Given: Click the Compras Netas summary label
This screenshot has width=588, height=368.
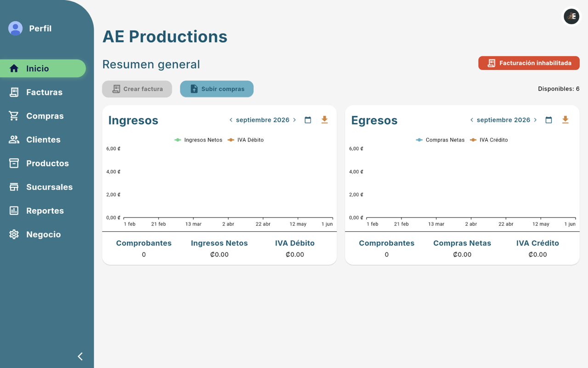Looking at the screenshot, I should point(462,243).
